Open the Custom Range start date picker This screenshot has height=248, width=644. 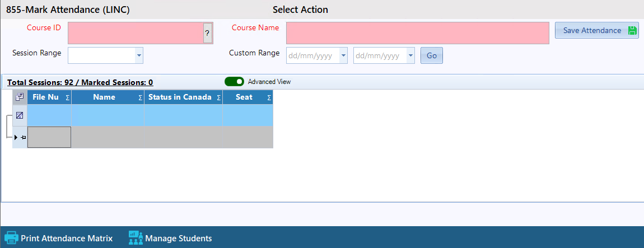[343, 56]
